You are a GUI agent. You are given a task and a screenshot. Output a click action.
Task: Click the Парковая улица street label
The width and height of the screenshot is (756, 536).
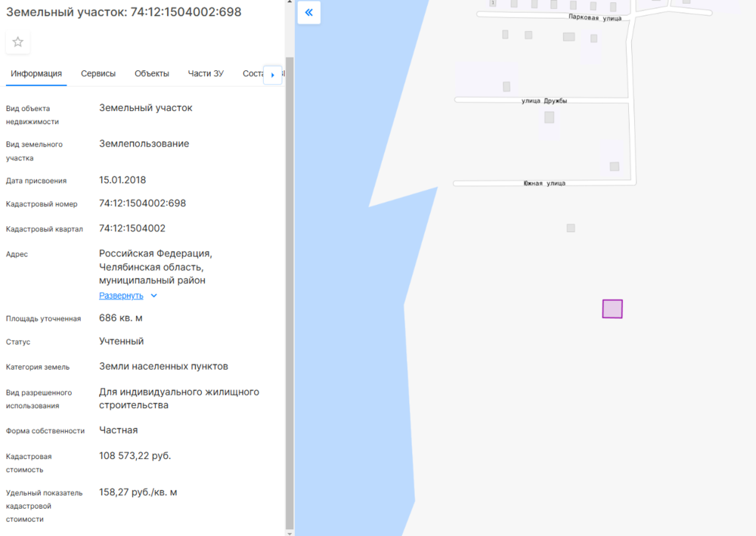coord(595,17)
